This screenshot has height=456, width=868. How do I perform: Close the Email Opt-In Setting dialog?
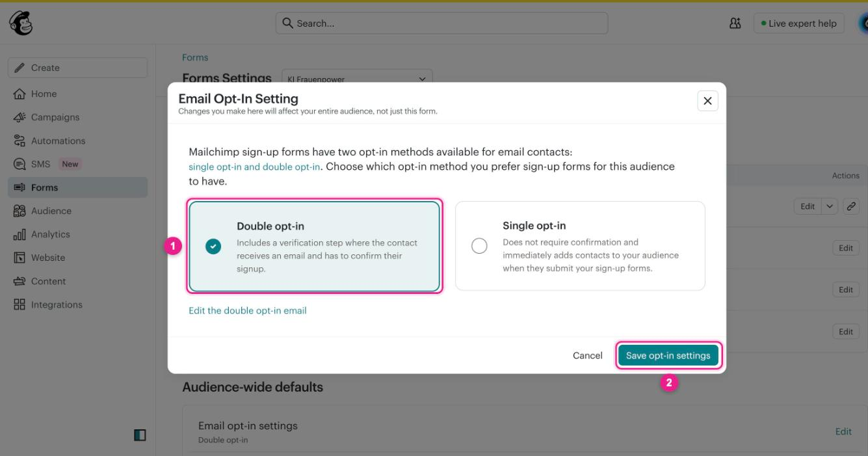coord(707,101)
